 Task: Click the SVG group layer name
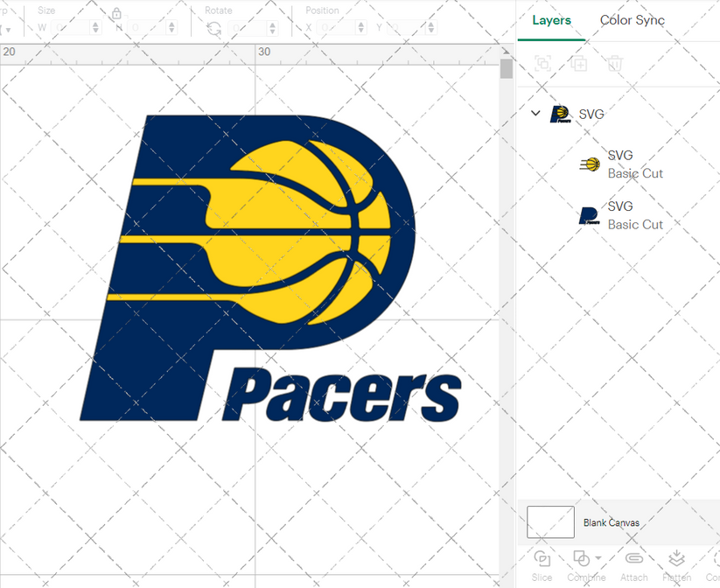pos(591,113)
